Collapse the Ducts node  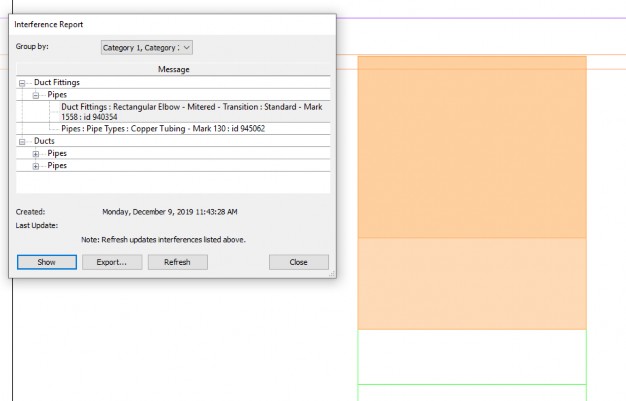click(22, 142)
